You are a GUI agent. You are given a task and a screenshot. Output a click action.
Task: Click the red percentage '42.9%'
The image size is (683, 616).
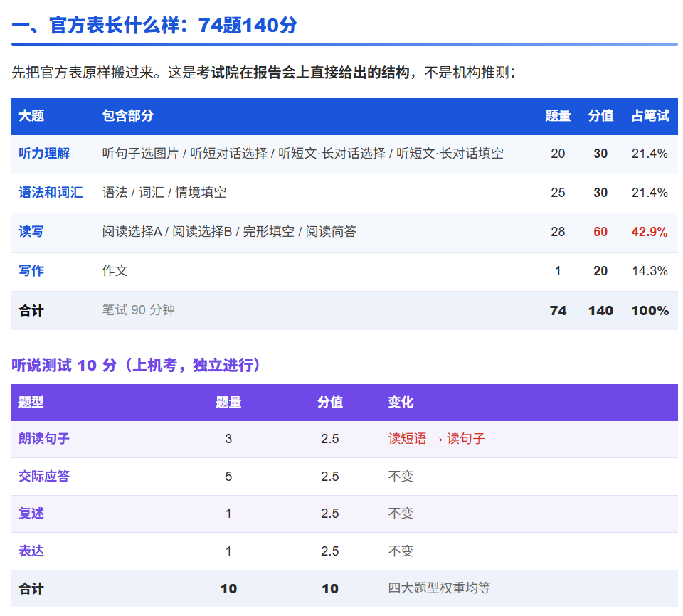650,232
